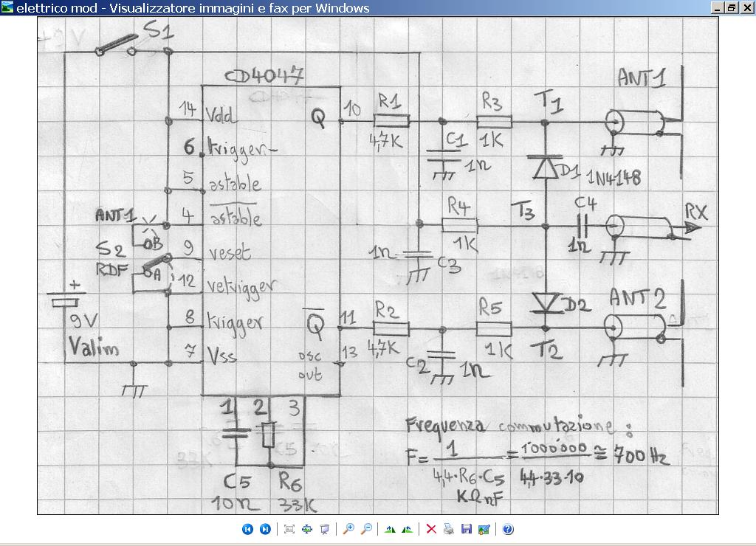Viewport: 756px width, 546px height.
Task: Zoom out with the magnifier minus icon
Action: pos(365,529)
